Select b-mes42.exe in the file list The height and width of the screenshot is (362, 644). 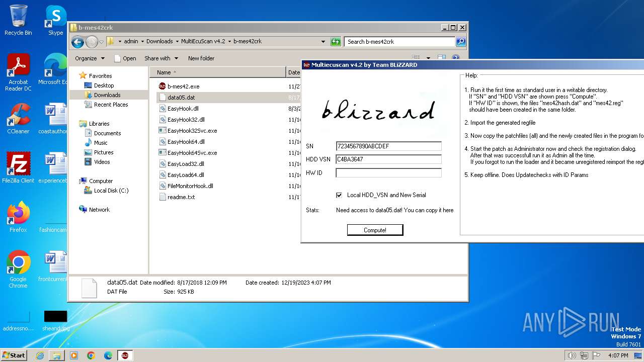pyautogui.click(x=184, y=86)
